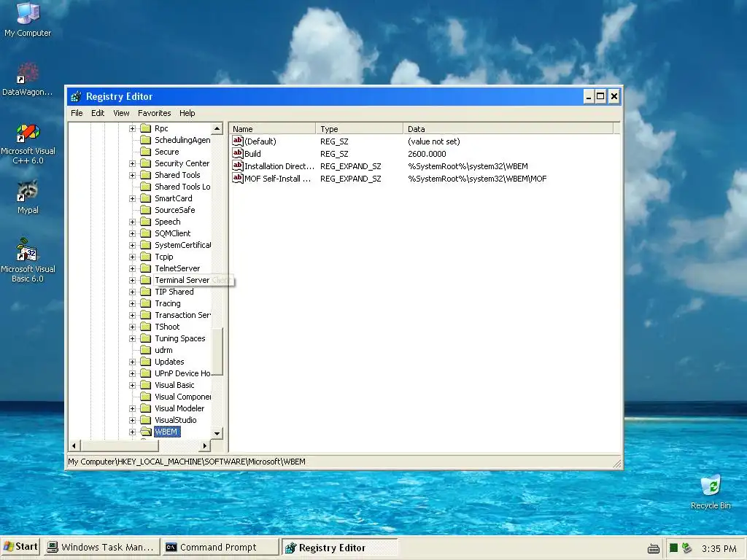Click the SourceSafe folder icon
Screen dimensions: 747x560
click(x=146, y=210)
